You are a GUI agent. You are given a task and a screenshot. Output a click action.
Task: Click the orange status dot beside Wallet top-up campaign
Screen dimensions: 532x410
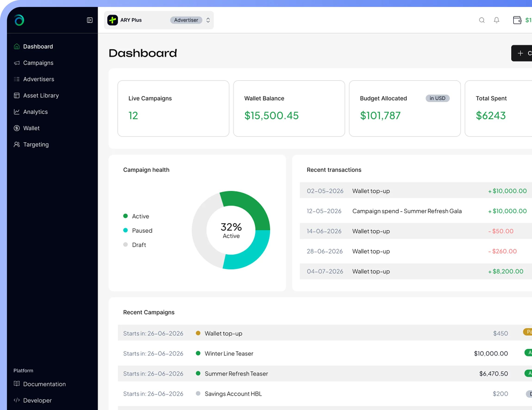click(198, 333)
